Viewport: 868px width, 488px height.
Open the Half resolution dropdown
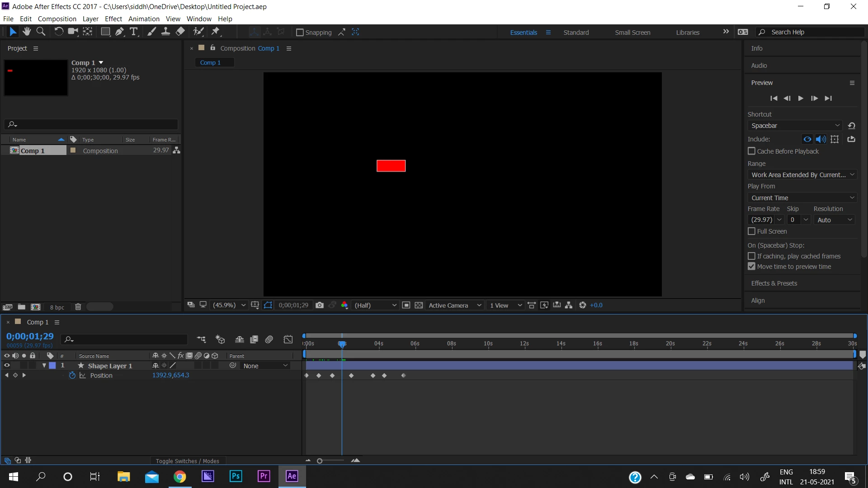375,305
